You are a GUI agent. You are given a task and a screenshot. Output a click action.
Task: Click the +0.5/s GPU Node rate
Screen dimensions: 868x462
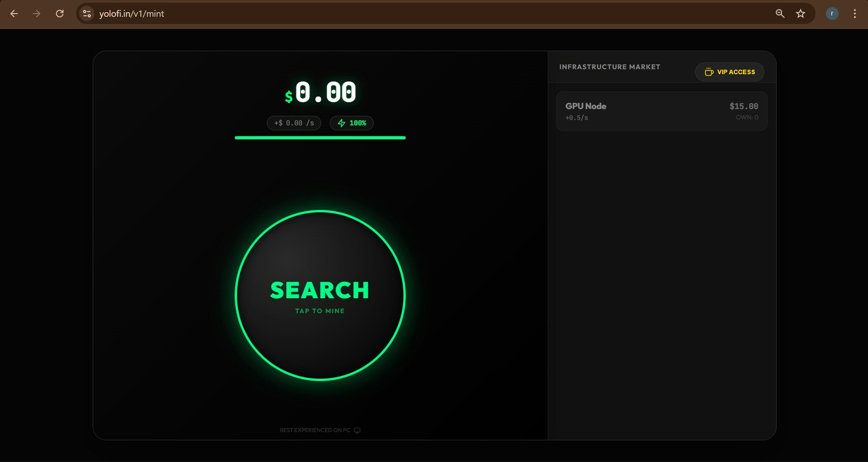point(577,118)
